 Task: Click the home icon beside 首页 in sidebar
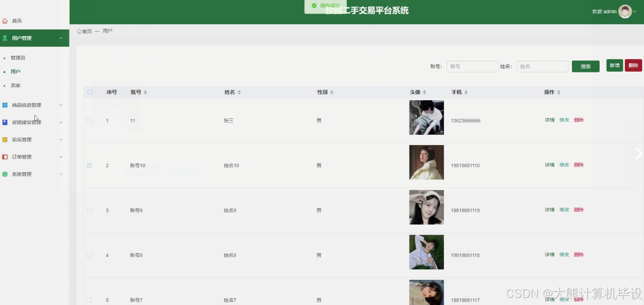pos(5,21)
